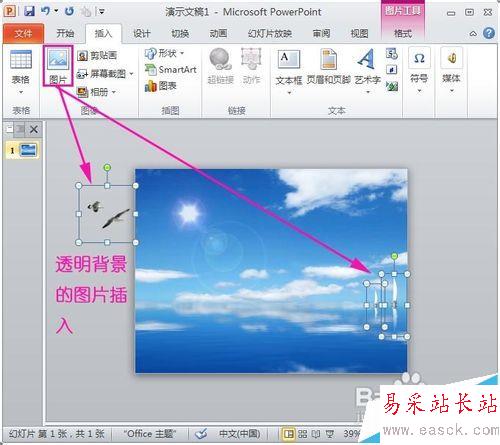Switch to the Outline pane tab icon
Screen dimensions: 500x445
tap(21, 129)
